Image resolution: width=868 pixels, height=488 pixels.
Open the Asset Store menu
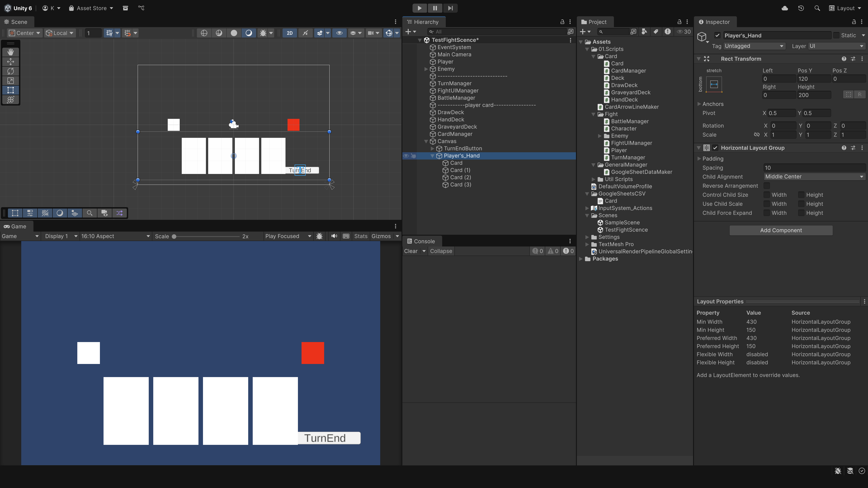(91, 8)
